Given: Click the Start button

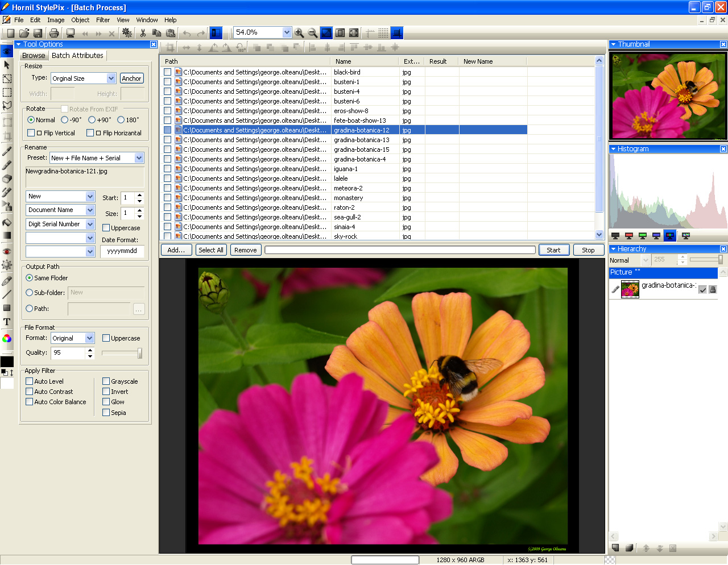Looking at the screenshot, I should click(553, 250).
